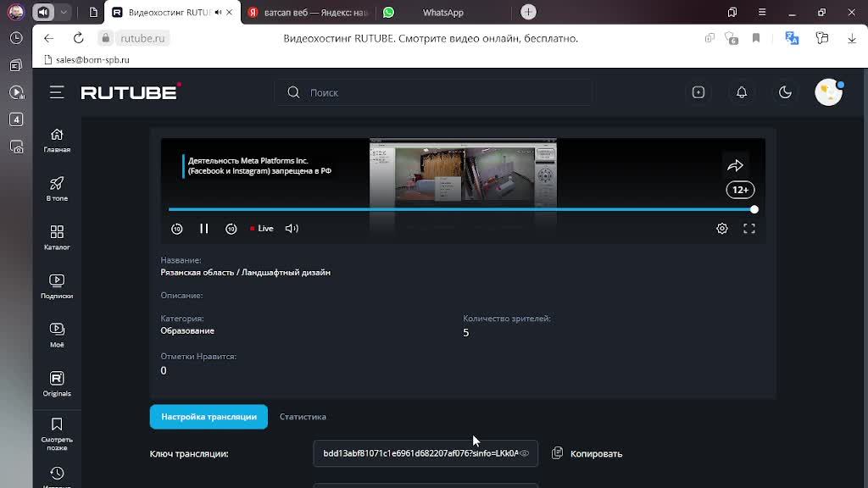Open browser sound control dropdown arrow
Image resolution: width=868 pixels, height=488 pixels.
[x=64, y=12]
